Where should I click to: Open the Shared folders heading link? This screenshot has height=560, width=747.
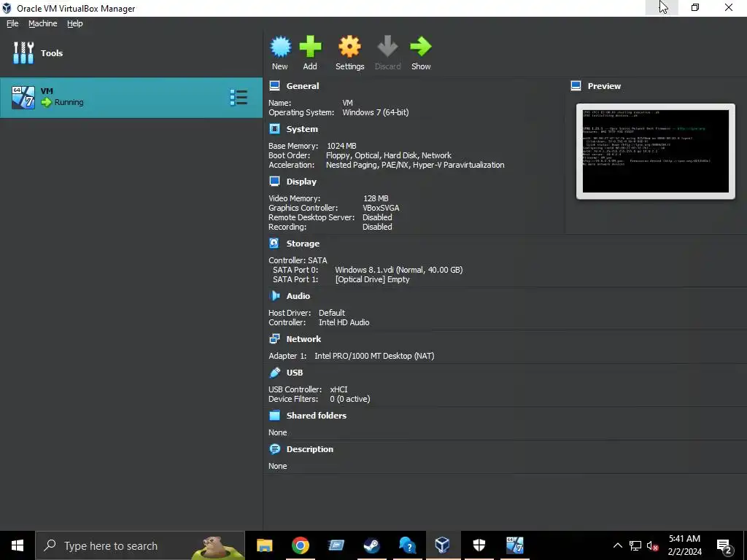click(317, 415)
